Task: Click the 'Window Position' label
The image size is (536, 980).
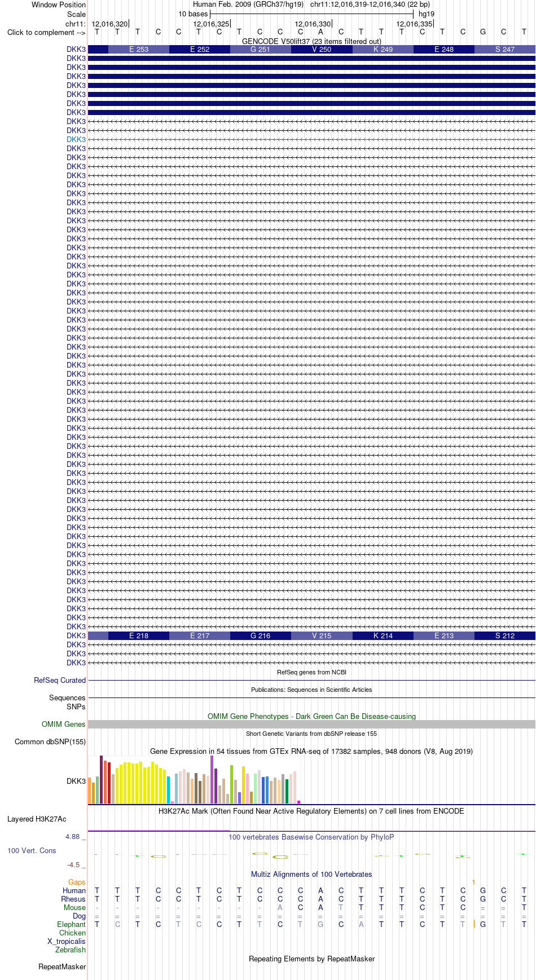Action: click(59, 5)
